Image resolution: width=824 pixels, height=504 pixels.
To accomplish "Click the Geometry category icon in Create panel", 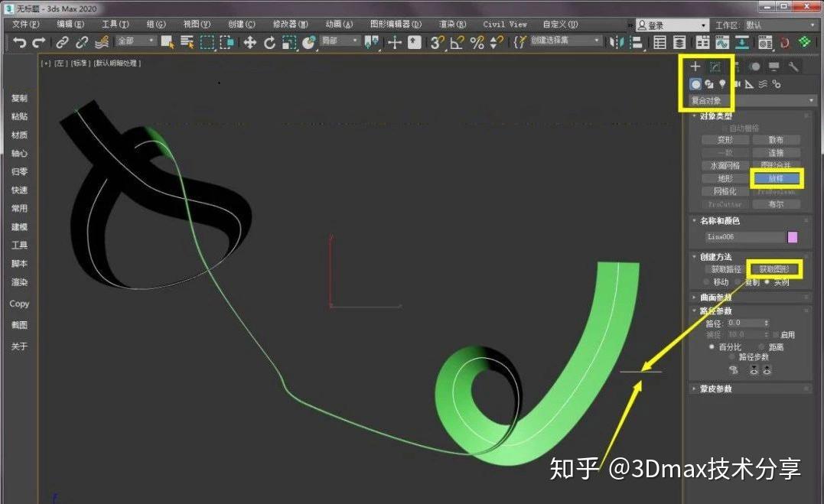I will coord(695,84).
